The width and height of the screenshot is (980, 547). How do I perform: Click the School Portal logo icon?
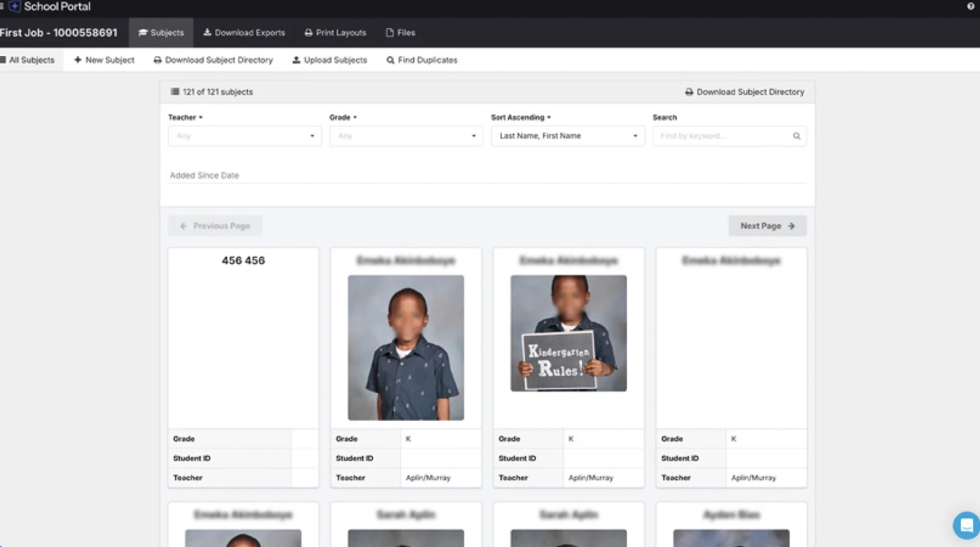click(x=14, y=6)
